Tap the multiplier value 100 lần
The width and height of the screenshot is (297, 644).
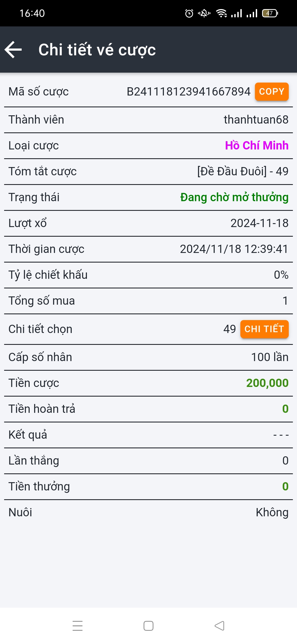(270, 357)
